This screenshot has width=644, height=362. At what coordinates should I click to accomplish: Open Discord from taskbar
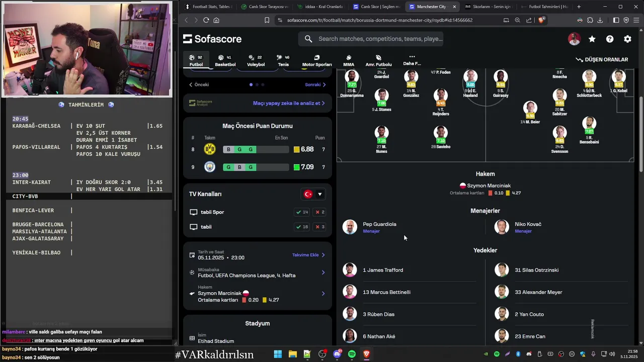pos(337,354)
